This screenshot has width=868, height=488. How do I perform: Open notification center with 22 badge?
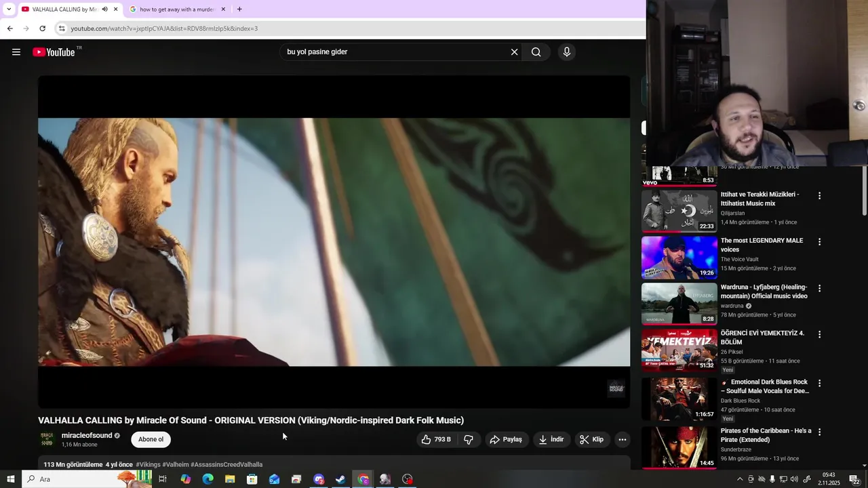[x=854, y=479]
